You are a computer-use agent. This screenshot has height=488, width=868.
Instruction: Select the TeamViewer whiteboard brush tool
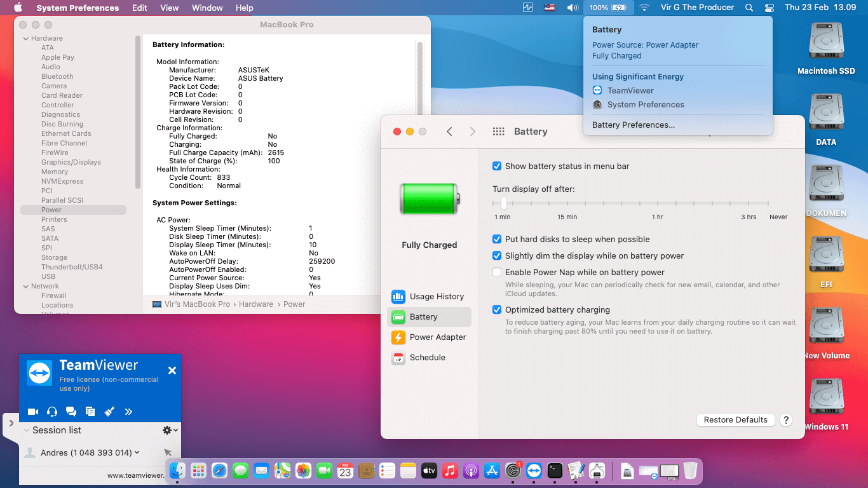click(109, 411)
